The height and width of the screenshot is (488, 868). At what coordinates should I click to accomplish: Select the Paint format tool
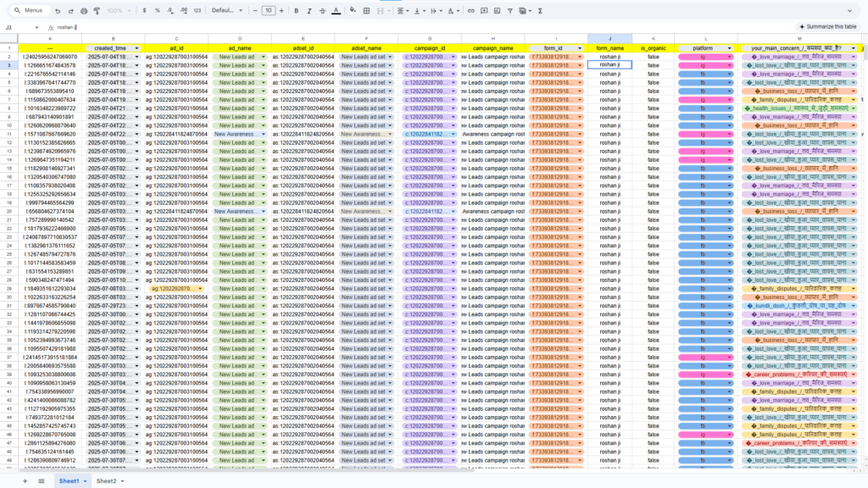pos(96,11)
